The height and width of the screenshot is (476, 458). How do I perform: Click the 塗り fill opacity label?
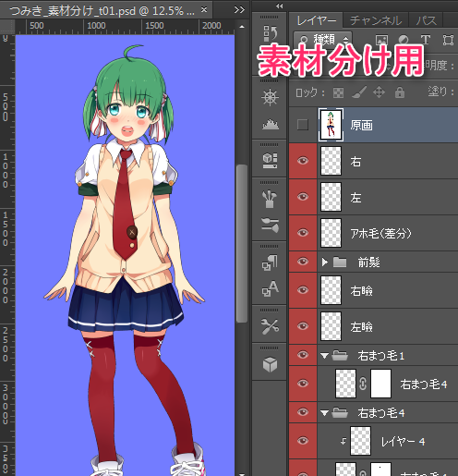coord(440,92)
